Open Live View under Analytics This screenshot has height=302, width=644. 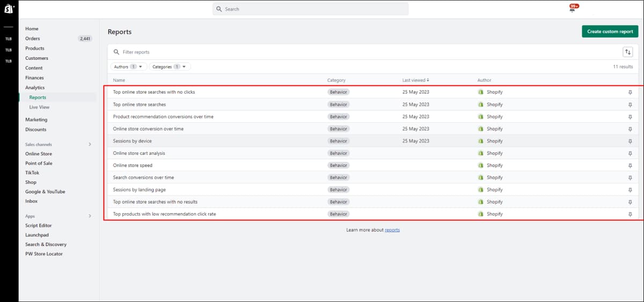click(39, 107)
